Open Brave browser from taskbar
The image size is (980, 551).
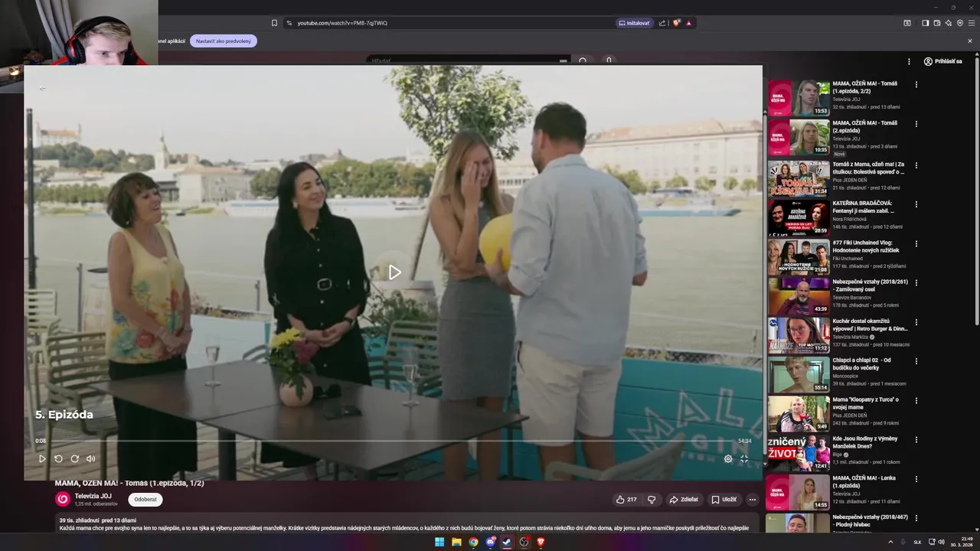coord(541,542)
